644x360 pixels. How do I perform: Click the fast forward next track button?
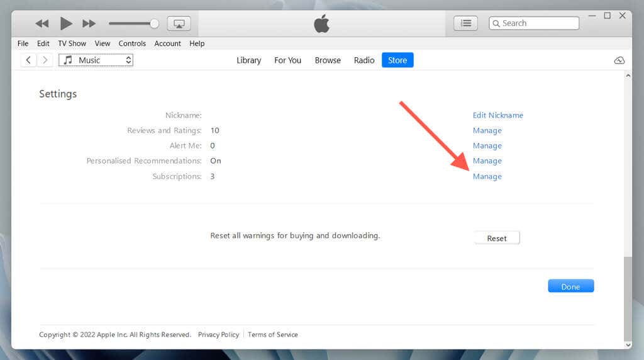tap(89, 24)
